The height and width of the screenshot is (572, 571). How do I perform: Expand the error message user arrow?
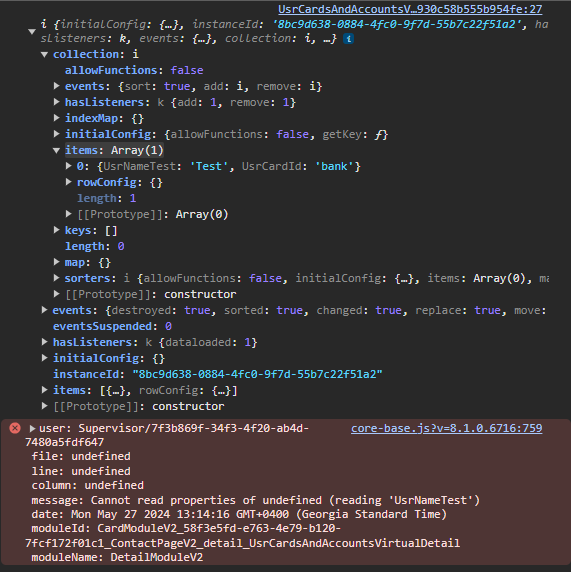tap(32, 428)
